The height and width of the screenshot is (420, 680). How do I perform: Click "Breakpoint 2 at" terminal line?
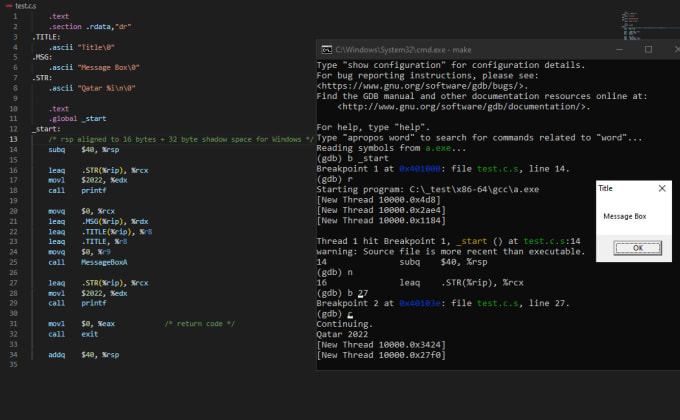tap(443, 303)
